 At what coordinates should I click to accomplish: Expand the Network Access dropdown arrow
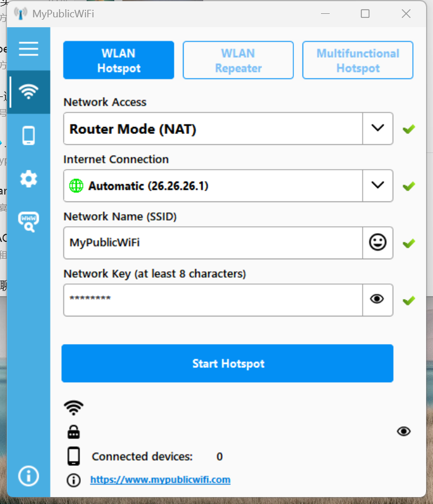(x=378, y=128)
